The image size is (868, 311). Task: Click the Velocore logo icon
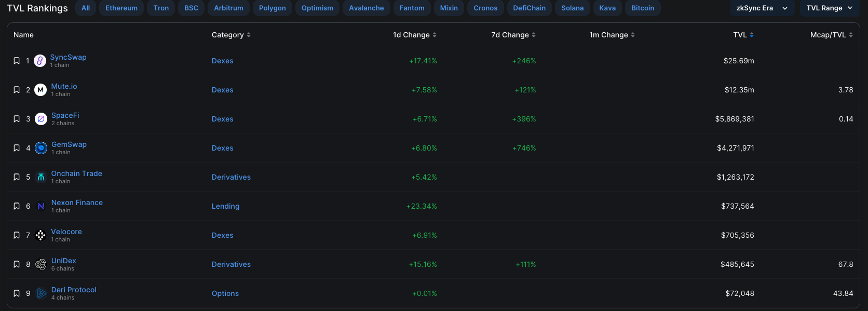coord(40,235)
